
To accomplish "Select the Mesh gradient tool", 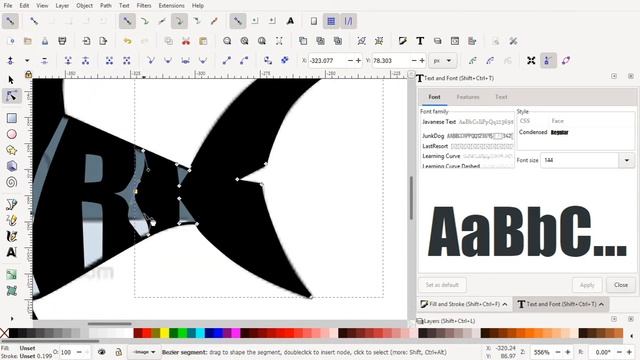I will (11, 291).
